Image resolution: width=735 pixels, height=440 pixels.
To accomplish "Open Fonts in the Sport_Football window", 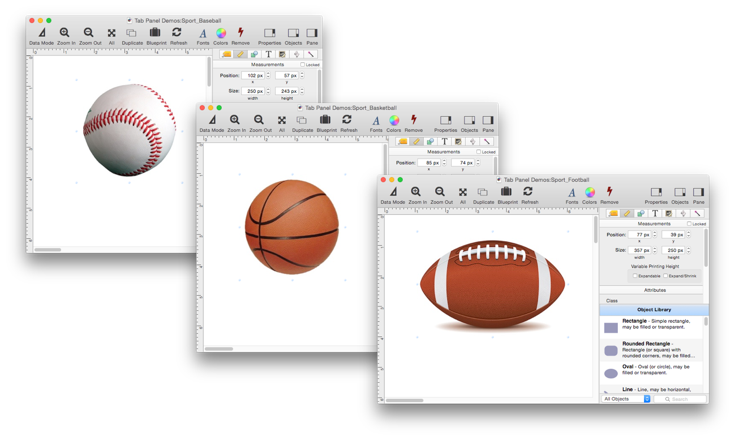I will pyautogui.click(x=571, y=195).
